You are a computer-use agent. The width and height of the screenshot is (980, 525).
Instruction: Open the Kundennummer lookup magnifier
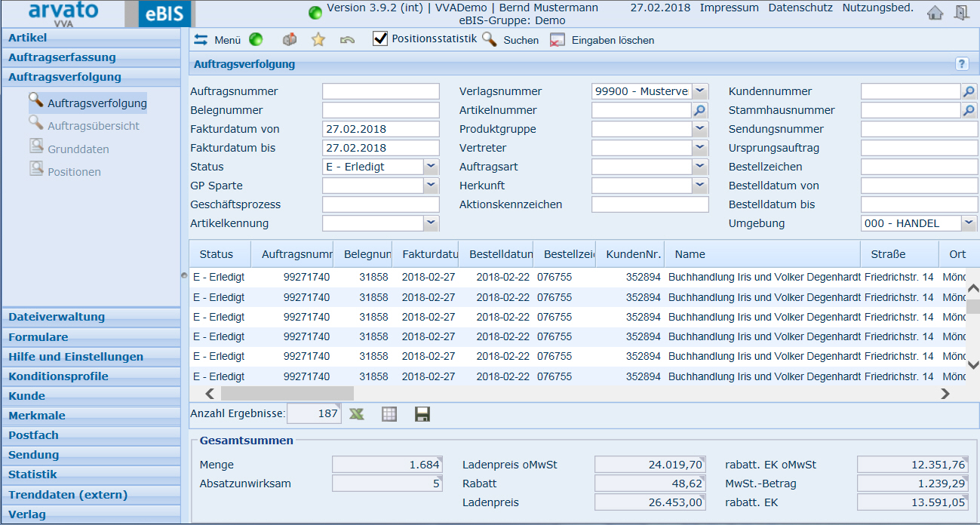click(969, 91)
